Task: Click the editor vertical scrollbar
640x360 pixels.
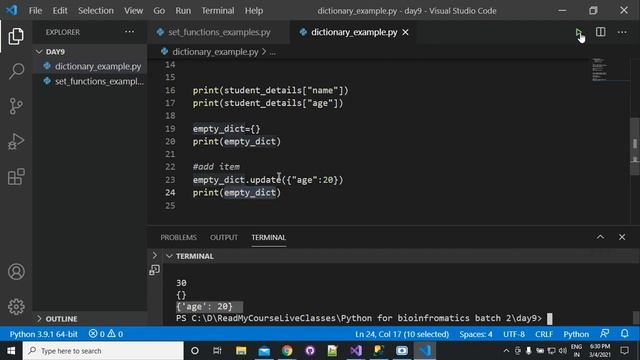Action: (x=635, y=147)
